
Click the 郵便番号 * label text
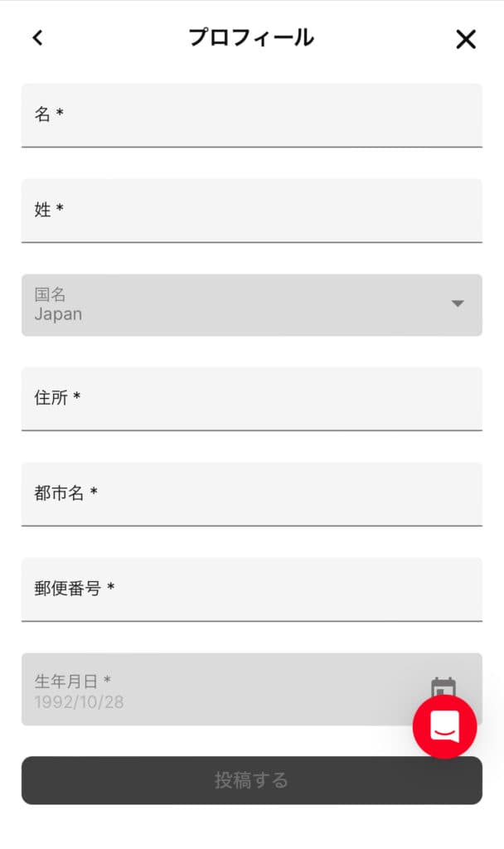[74, 588]
